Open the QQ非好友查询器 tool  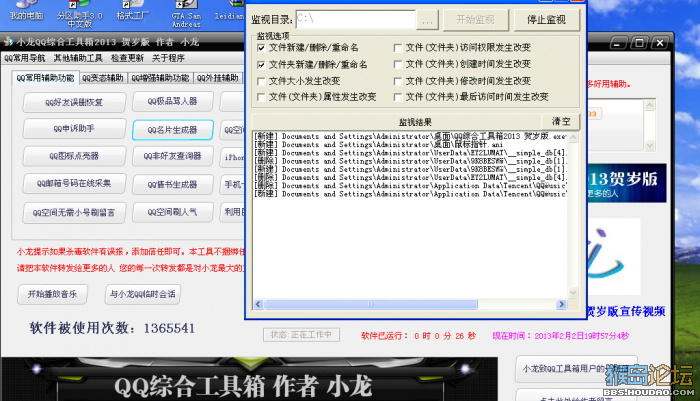(x=172, y=156)
